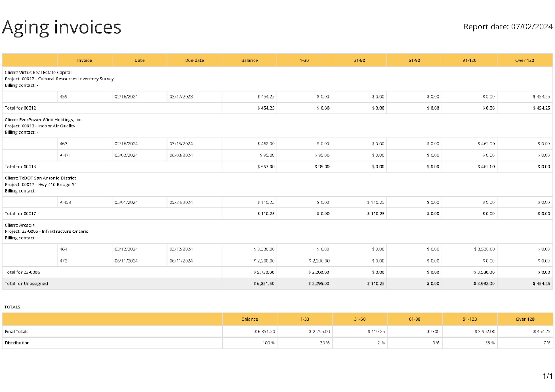Click the TxDOT San Antonio District client line
555x392 pixels.
point(40,178)
